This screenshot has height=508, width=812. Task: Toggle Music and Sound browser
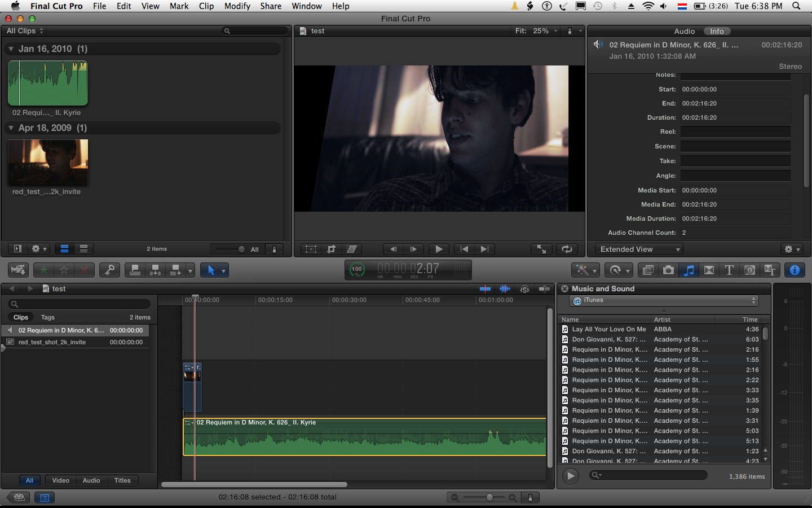[x=689, y=270]
